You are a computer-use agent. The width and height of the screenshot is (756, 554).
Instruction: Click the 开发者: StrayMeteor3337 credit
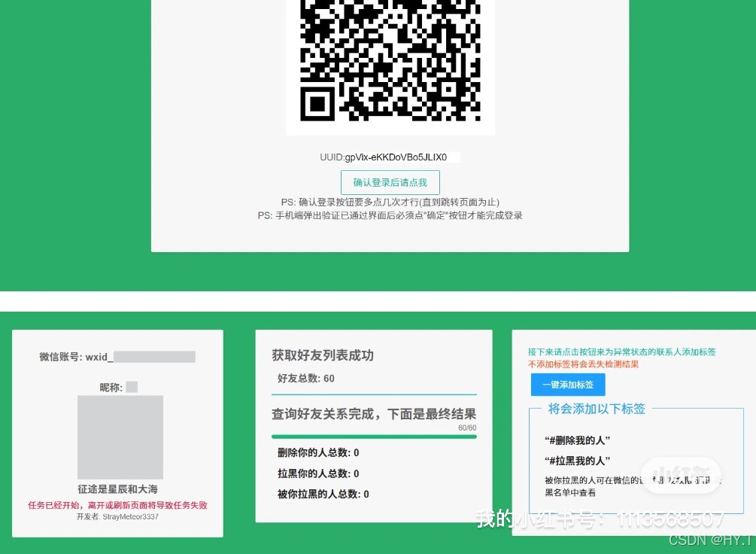tap(117, 517)
